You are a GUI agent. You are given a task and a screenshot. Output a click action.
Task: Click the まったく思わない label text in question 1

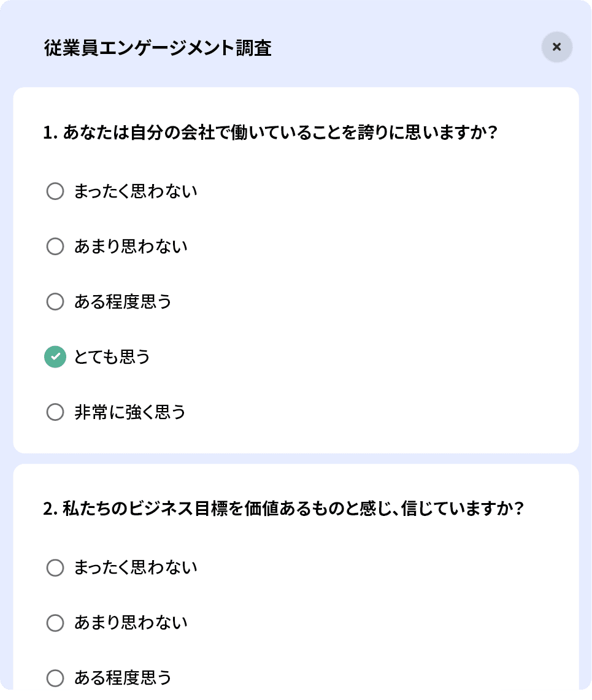136,191
